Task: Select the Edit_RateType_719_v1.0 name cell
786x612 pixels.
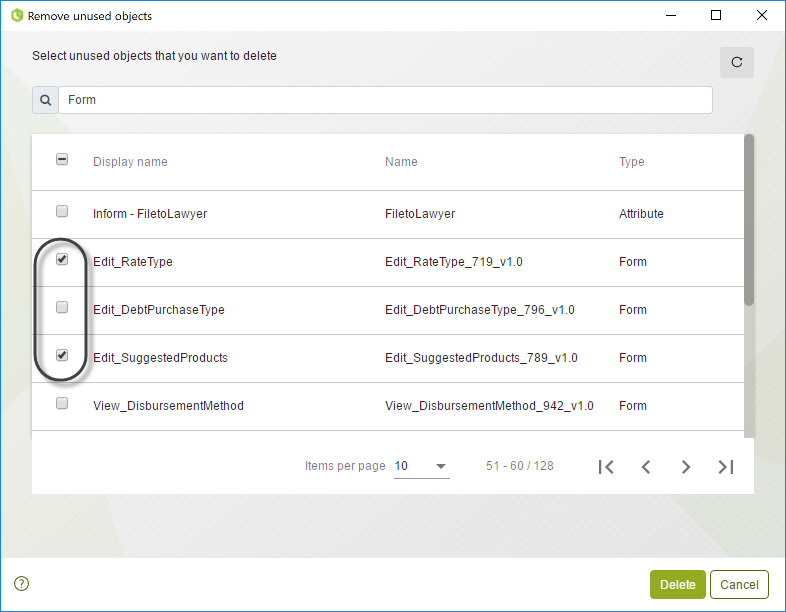Action: tap(454, 262)
